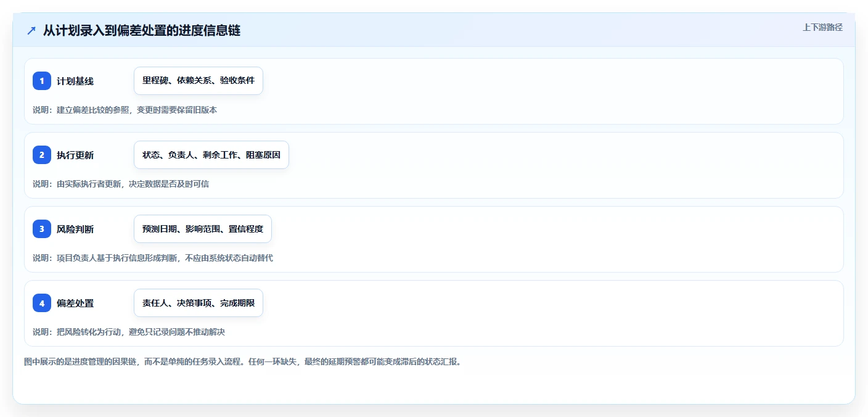The height and width of the screenshot is (417, 868).
Task: Click the step 4 number badge
Action: (42, 303)
